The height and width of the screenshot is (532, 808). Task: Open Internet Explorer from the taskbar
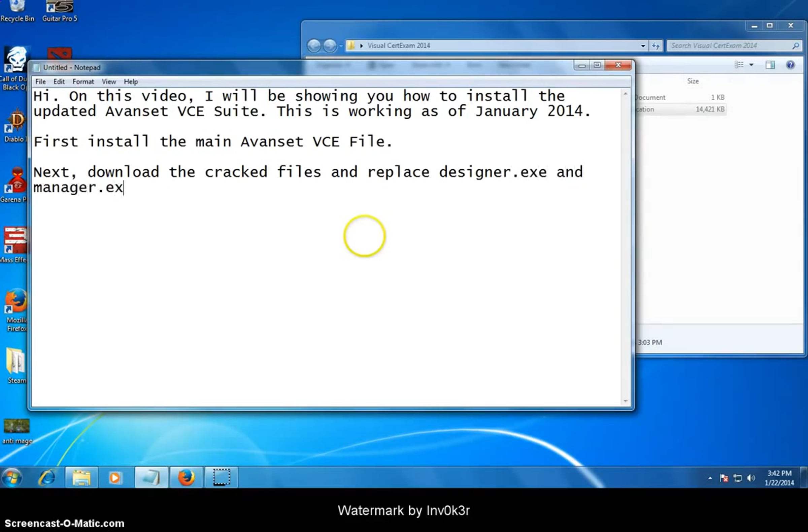pos(46,478)
